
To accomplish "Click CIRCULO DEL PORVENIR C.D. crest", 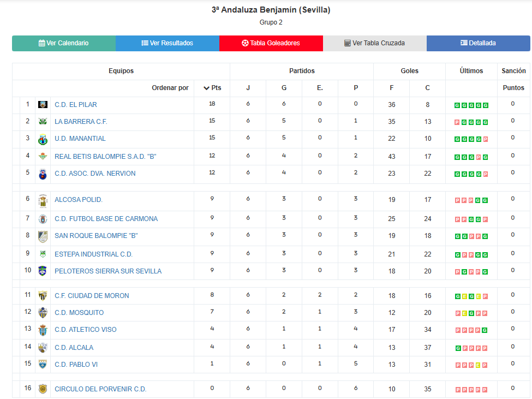I will tap(43, 389).
